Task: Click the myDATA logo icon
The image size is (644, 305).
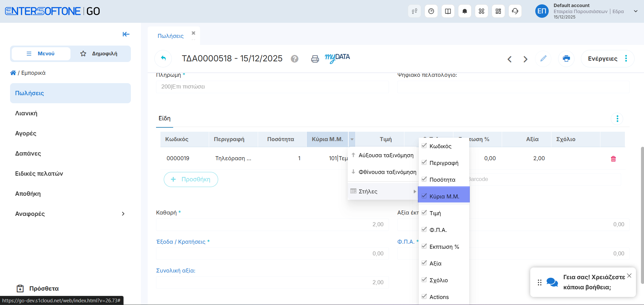Action: (x=337, y=58)
